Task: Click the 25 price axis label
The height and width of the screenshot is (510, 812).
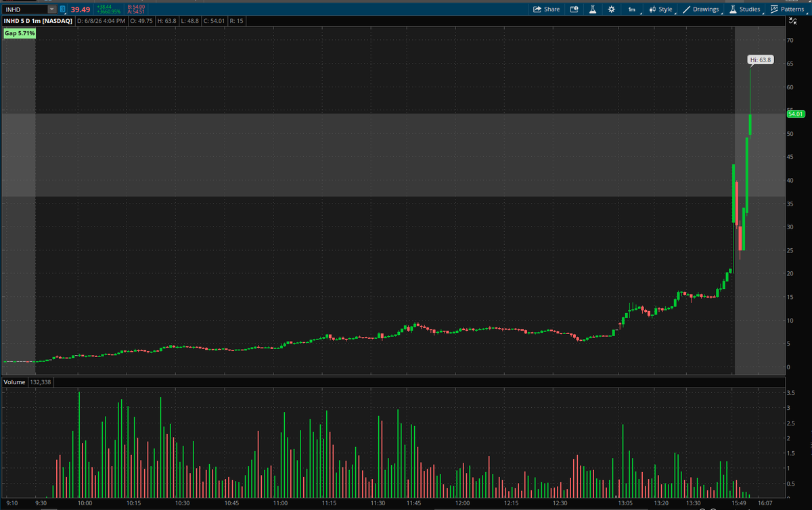Action: [790, 250]
